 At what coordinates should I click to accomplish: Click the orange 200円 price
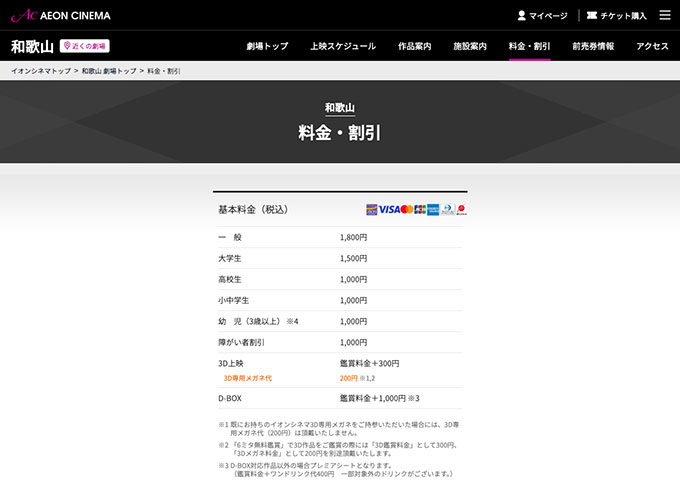349,378
